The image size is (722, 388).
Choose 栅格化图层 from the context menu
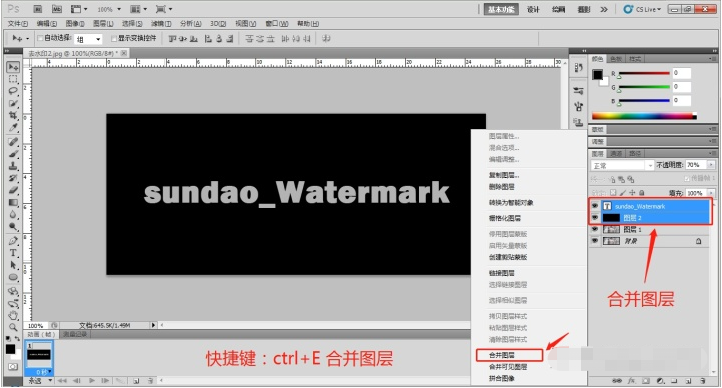click(505, 218)
